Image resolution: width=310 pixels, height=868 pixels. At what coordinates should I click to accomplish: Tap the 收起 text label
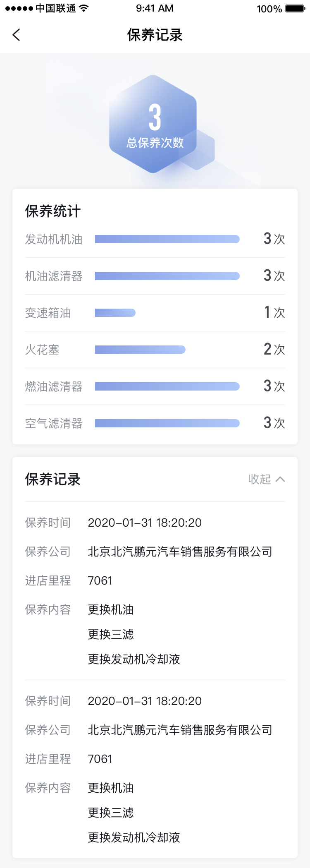[260, 479]
